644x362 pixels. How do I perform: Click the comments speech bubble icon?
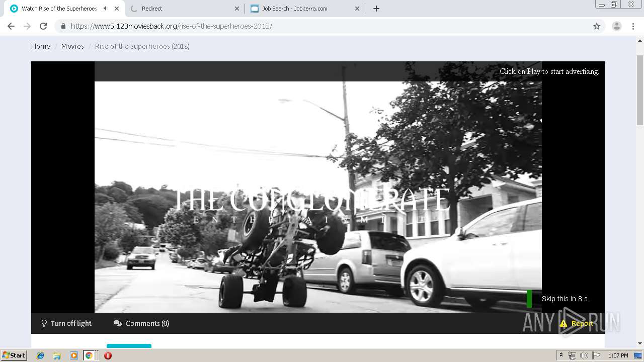tap(118, 323)
